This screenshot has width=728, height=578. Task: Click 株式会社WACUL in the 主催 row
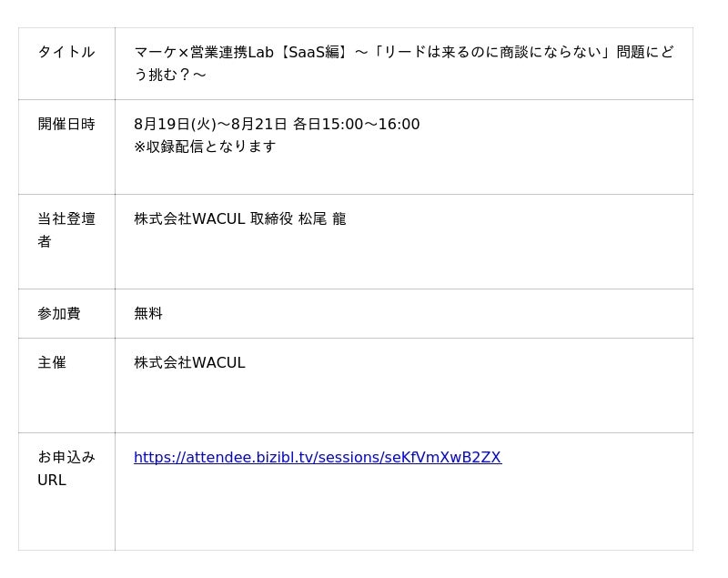[x=189, y=362]
